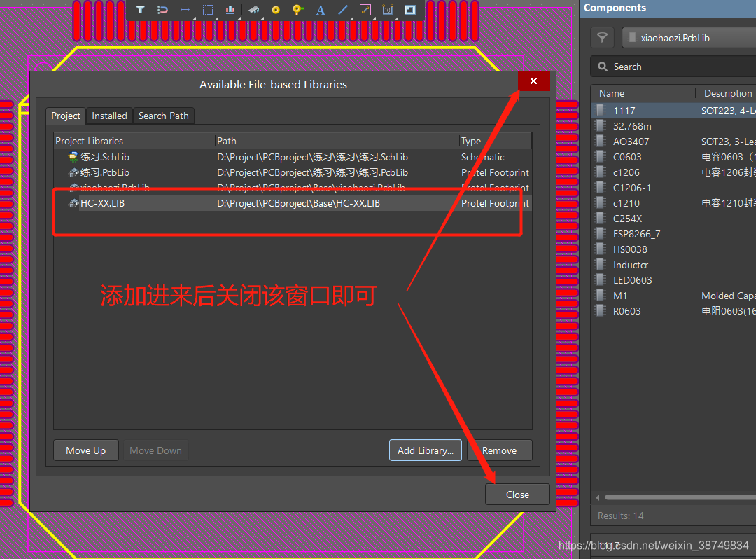Open the align objects tool
This screenshot has height=559, width=756.
230,10
